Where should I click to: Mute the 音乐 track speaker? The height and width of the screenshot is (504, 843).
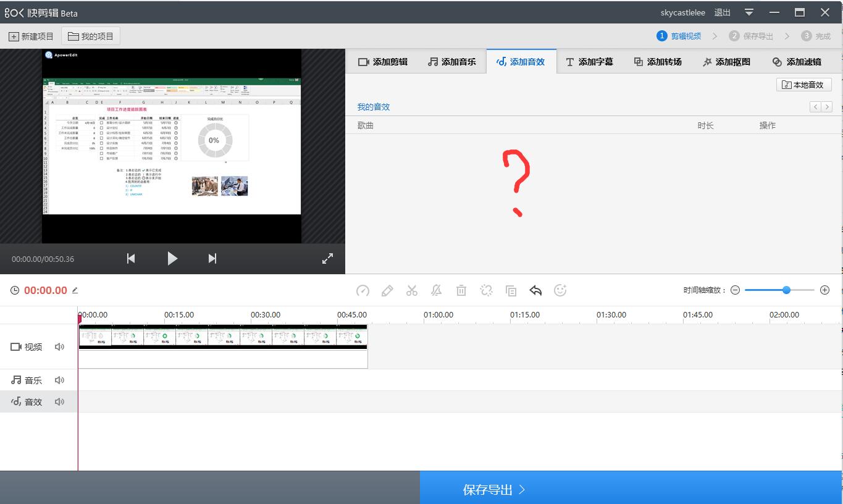pyautogui.click(x=59, y=380)
